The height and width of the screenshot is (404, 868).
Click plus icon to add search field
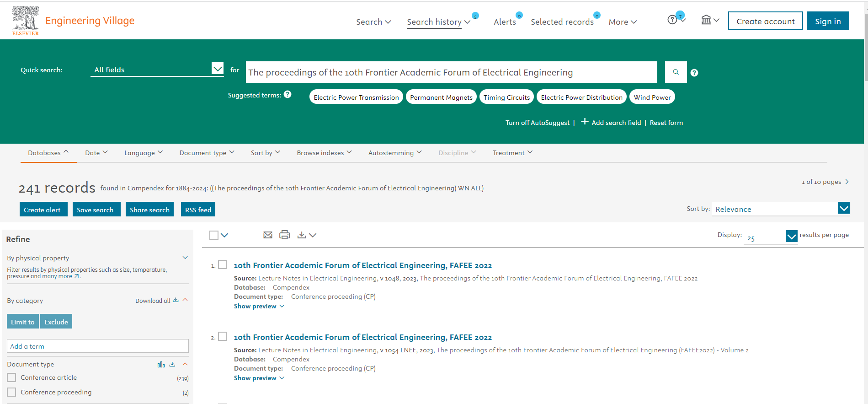[x=585, y=122]
